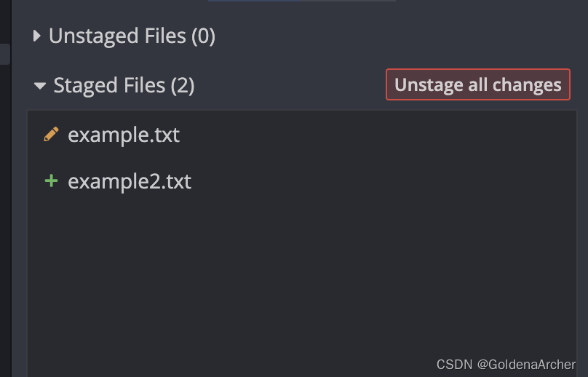Click the Unstaged Files header label
The width and height of the screenshot is (588, 377).
click(117, 36)
